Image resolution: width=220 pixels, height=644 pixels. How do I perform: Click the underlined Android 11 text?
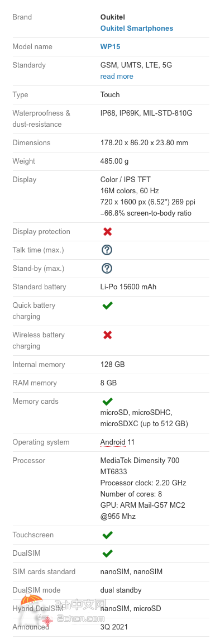117,442
